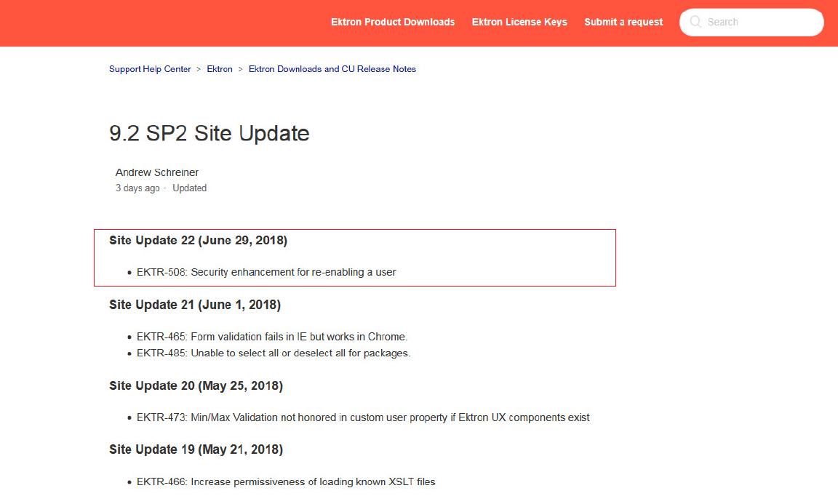Click the magnifier search icon
The image size is (838, 504).
[695, 22]
